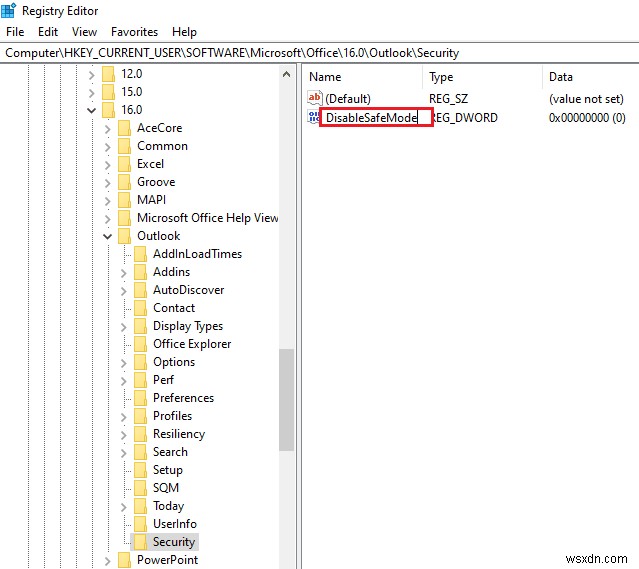This screenshot has width=639, height=569.
Task: Click the DisableSafeMode DWORD value icon
Action: [313, 117]
